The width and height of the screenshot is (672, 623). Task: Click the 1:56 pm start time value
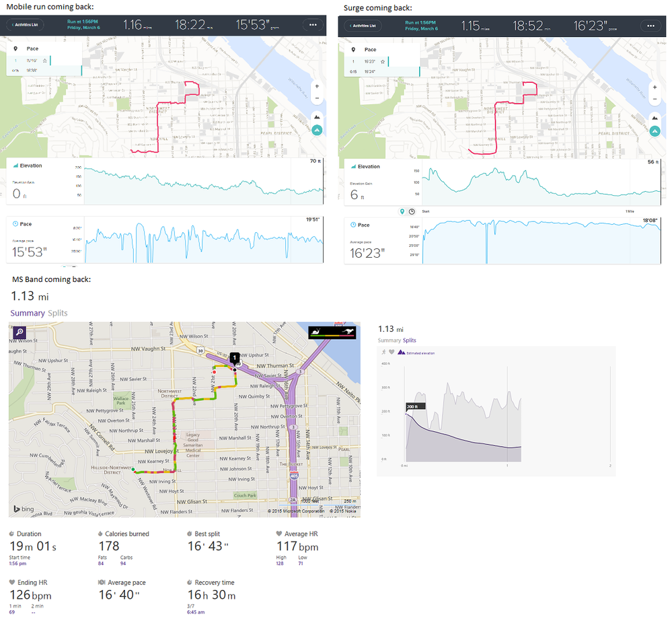click(17, 563)
